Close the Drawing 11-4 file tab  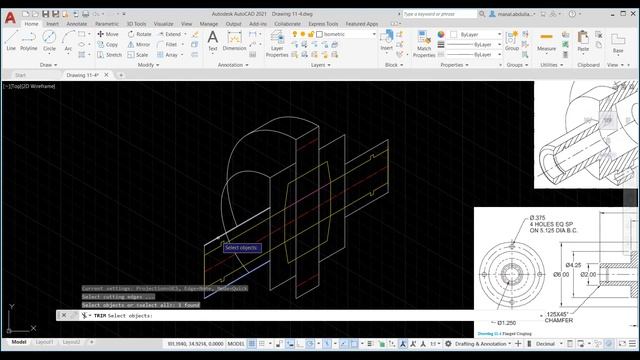click(x=107, y=75)
